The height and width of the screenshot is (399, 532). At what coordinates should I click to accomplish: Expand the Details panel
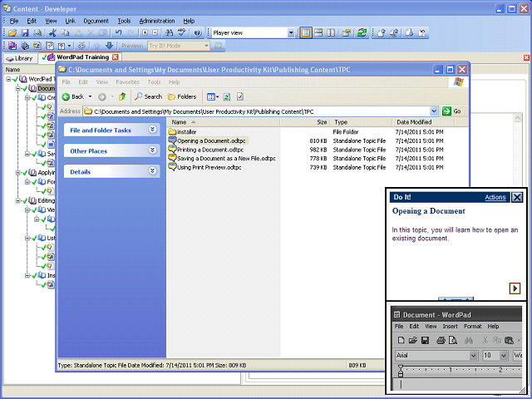152,170
